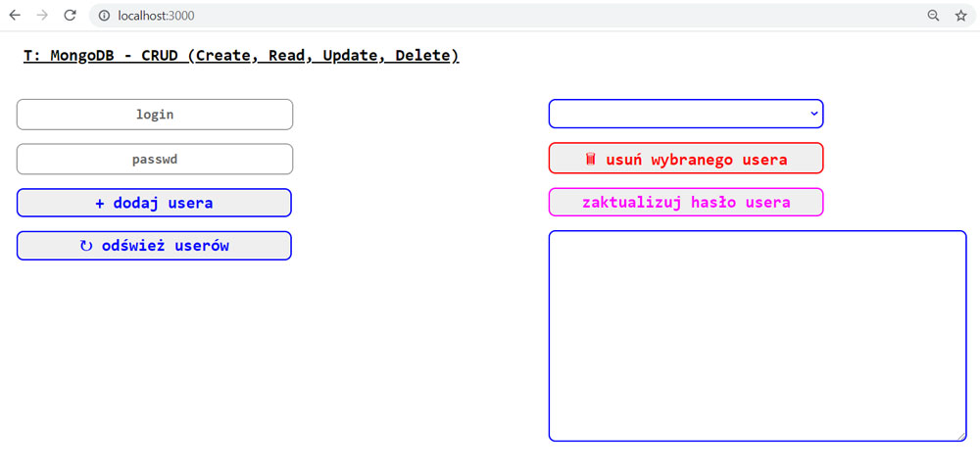Screen dimensions: 980x472
Task: Focus the passwd text field
Action: (155, 159)
